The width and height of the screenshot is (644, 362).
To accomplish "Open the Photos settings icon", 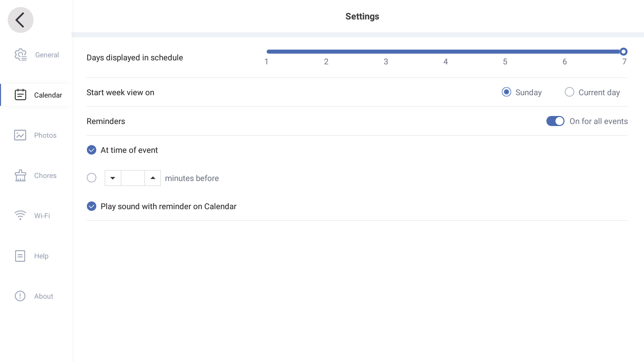I will pyautogui.click(x=20, y=135).
